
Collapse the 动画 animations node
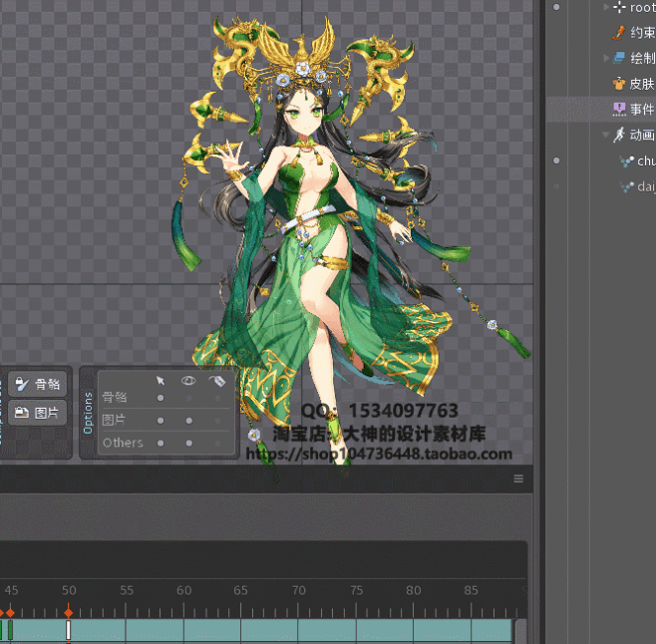605,135
